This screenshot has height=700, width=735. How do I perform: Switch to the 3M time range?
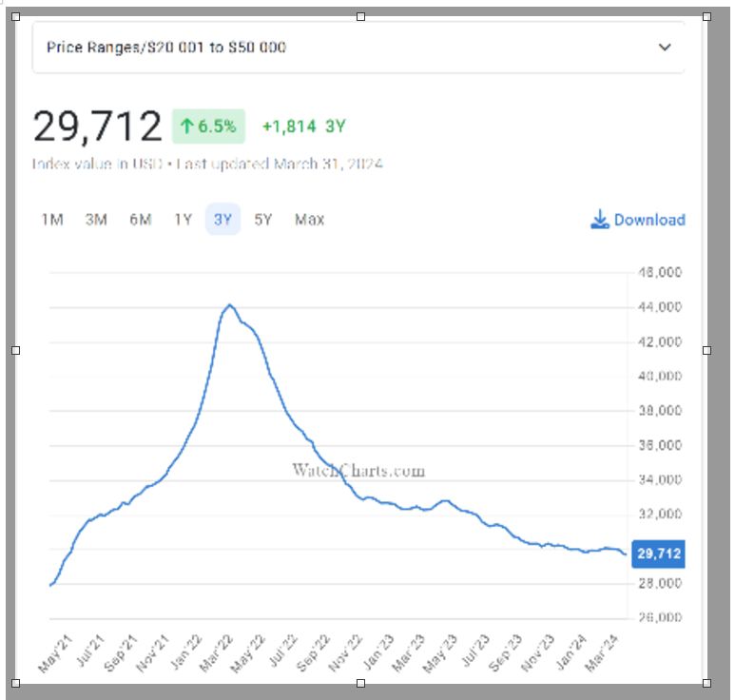coord(96,220)
